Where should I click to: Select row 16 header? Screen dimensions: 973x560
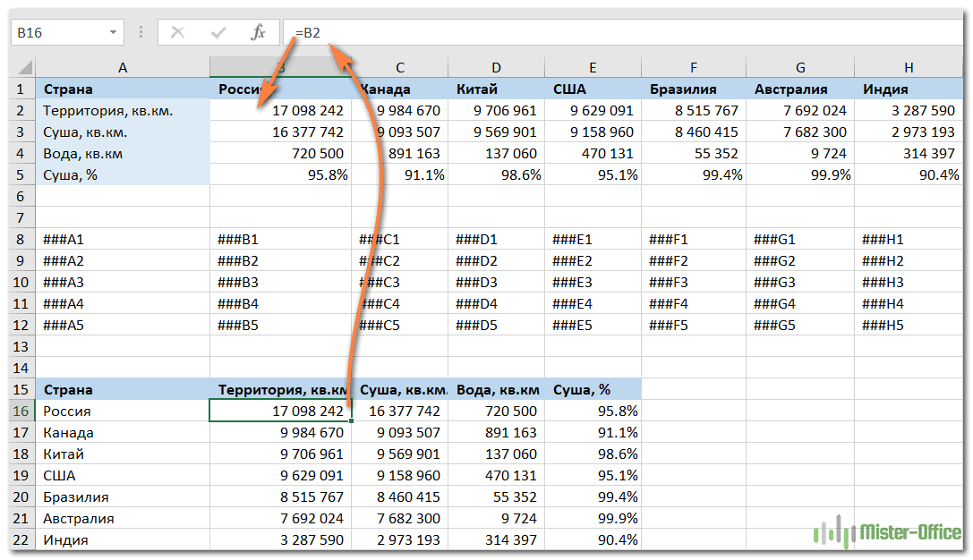coord(20,412)
